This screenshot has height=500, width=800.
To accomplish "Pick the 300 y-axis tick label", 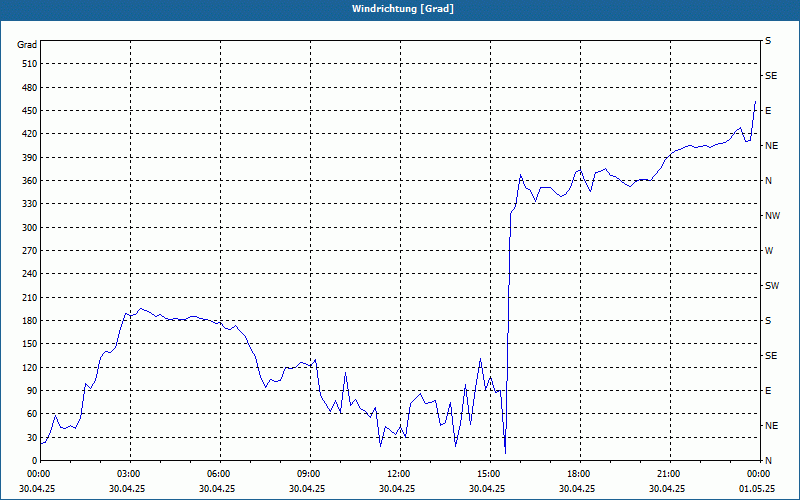I will coord(30,227).
